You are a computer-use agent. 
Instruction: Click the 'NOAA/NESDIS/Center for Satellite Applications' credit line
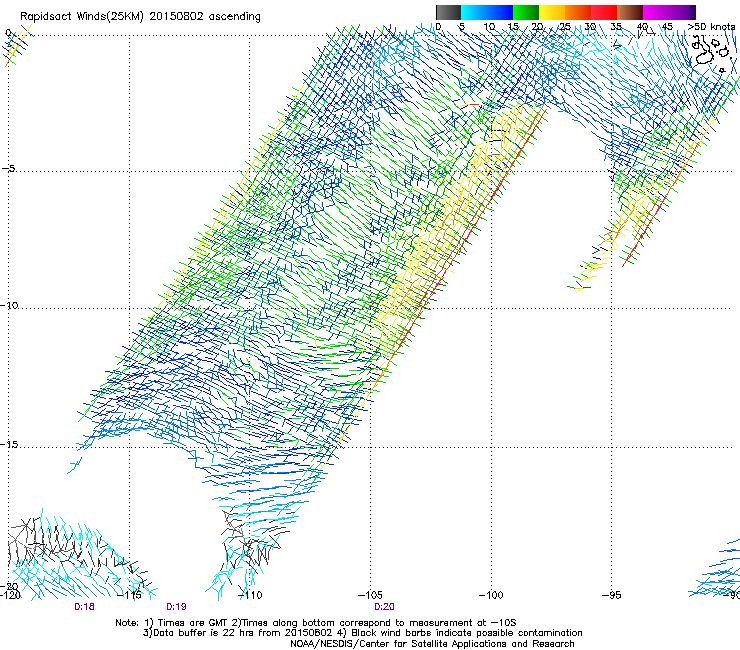[x=432, y=644]
